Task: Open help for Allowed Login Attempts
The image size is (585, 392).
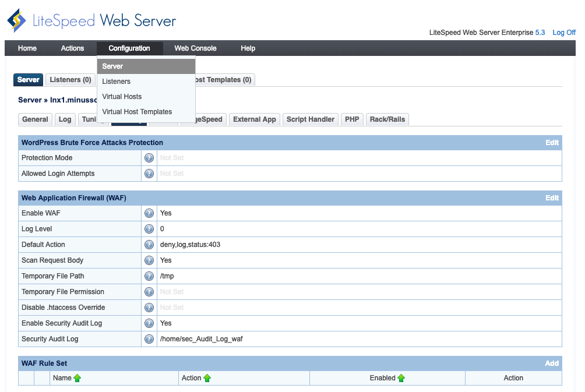Action: [149, 174]
